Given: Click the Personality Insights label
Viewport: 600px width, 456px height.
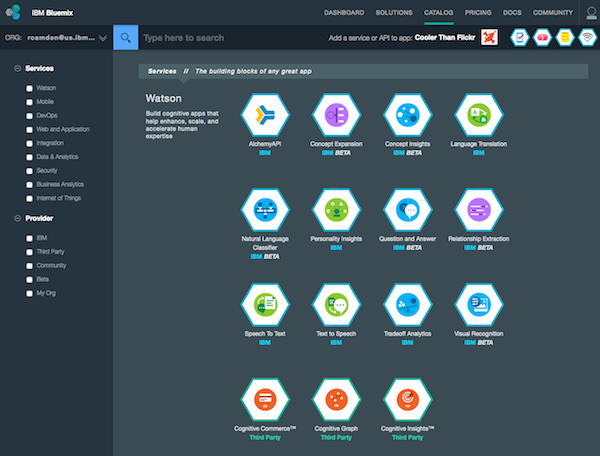Looking at the screenshot, I should pyautogui.click(x=336, y=239).
